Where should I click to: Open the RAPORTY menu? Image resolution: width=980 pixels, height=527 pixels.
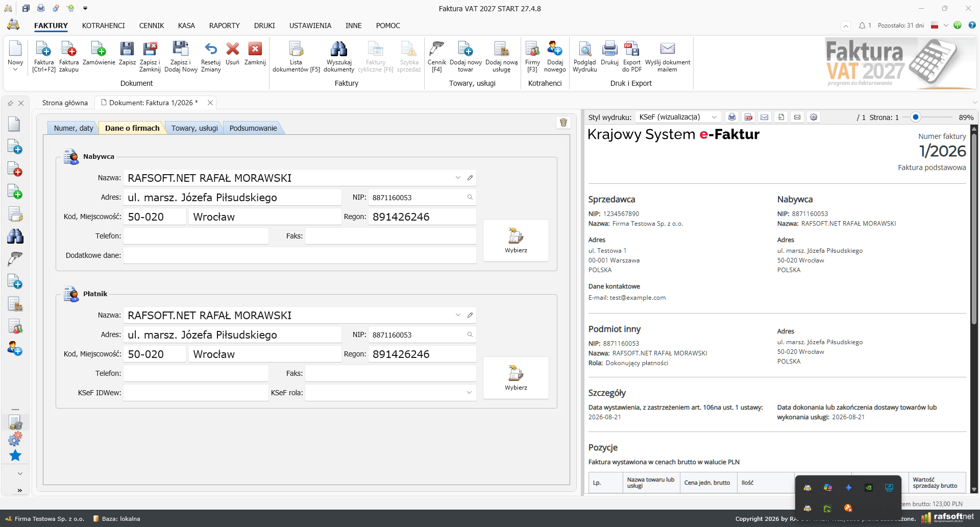[225, 26]
